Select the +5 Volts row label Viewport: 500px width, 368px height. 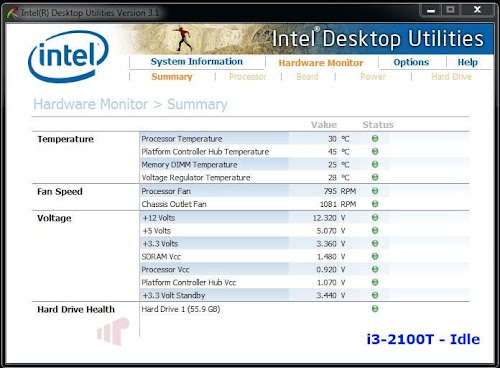156,231
